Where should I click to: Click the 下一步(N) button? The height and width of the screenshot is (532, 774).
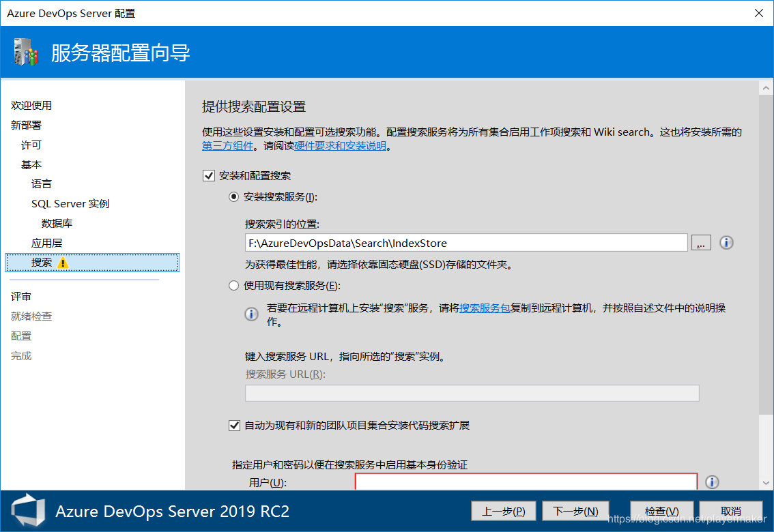575,511
